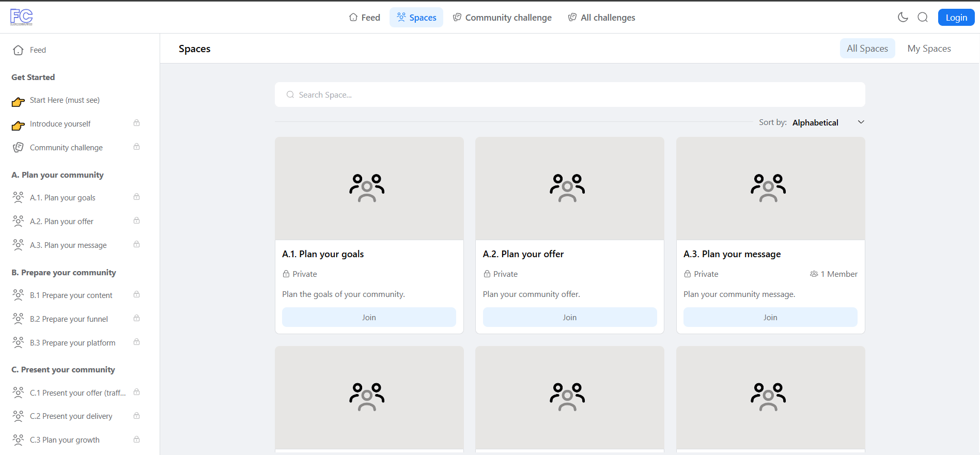Click the group icon beside C.2 Present your delivery

tap(18, 416)
